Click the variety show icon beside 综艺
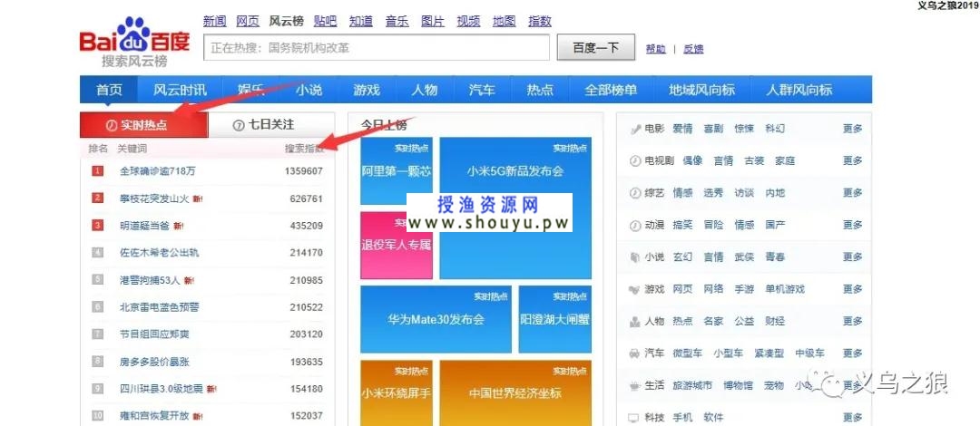This screenshot has width=980, height=426. click(635, 193)
